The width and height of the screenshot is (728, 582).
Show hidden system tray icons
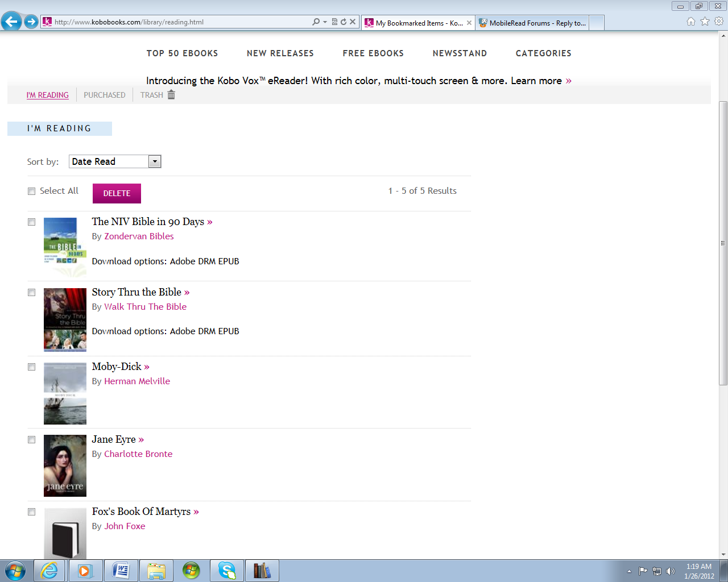[629, 571]
